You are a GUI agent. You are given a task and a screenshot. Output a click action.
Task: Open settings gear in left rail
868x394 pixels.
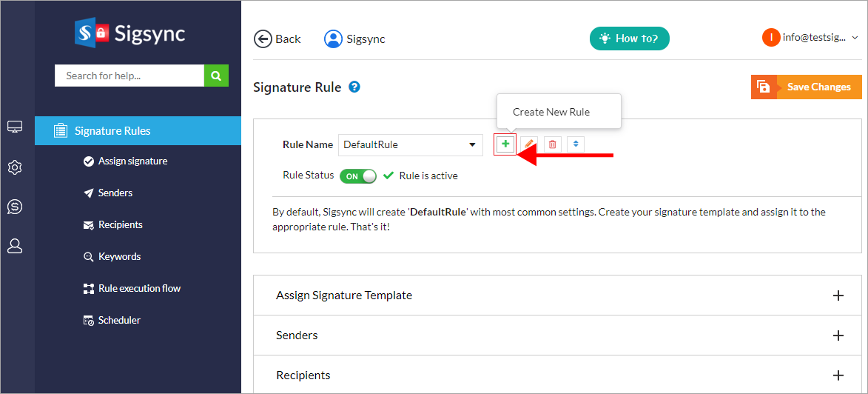[x=15, y=167]
